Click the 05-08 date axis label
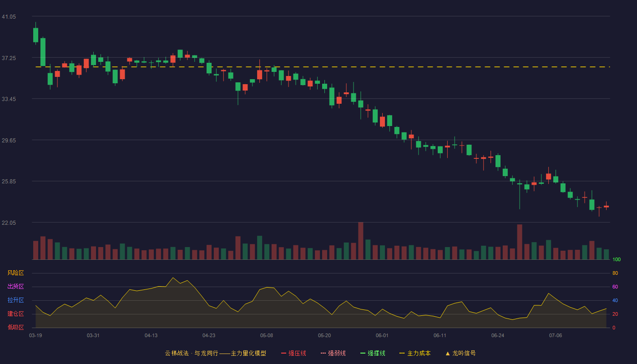The width and height of the screenshot is (637, 364). point(267,335)
